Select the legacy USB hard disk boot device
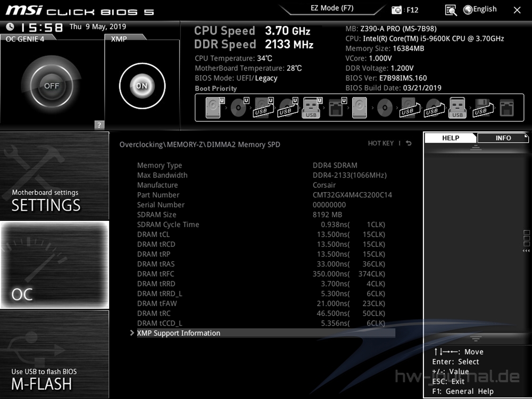532x399 pixels. click(409, 108)
